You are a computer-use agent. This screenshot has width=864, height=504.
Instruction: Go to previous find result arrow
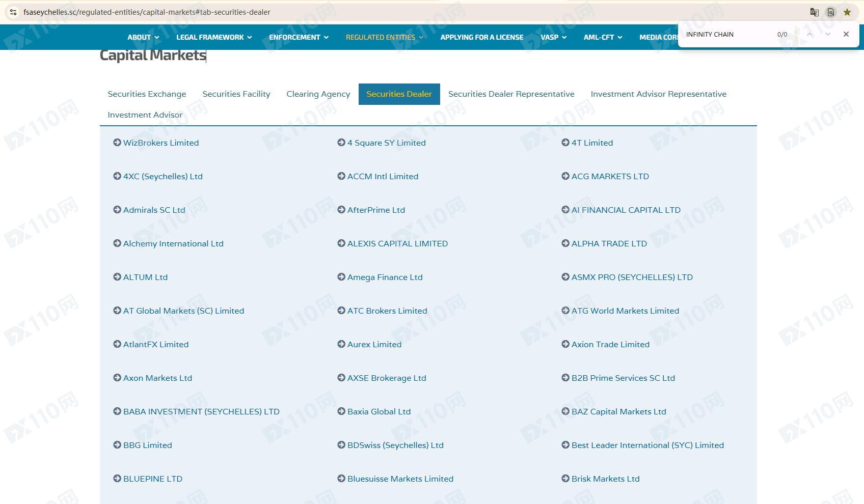(809, 34)
